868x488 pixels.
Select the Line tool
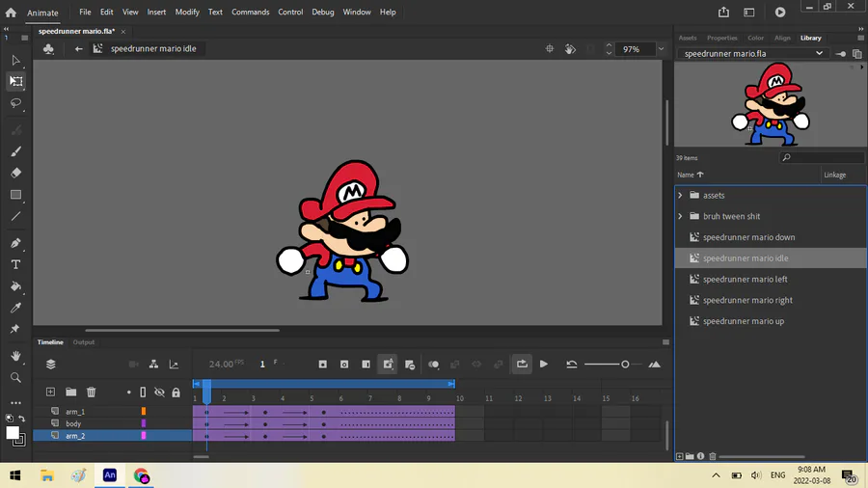pyautogui.click(x=15, y=216)
